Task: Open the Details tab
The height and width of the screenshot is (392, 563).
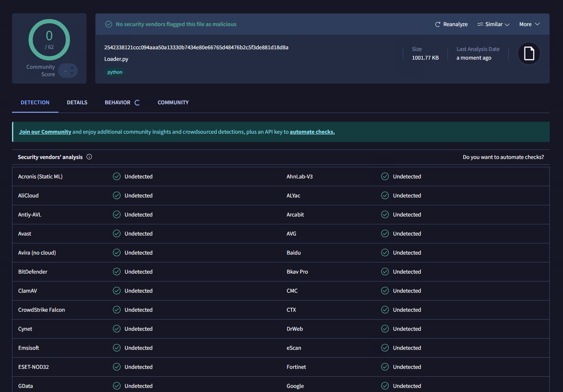Action: (x=77, y=103)
